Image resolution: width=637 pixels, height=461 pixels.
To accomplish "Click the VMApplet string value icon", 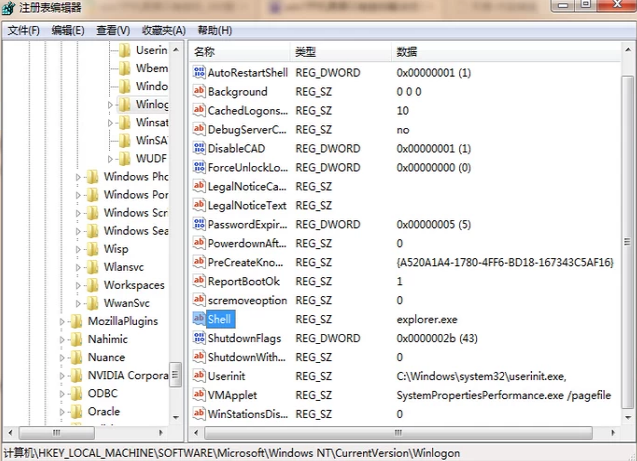I will point(198,396).
